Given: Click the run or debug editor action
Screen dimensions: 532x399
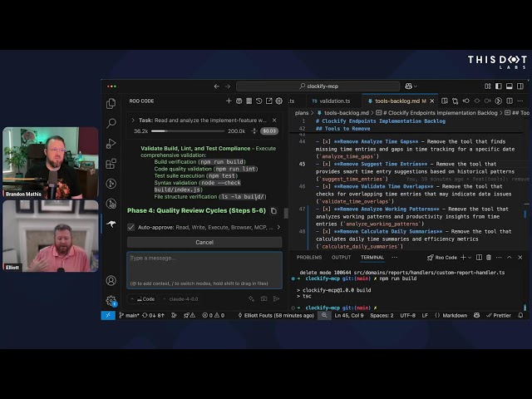Looking at the screenshot, I should pos(498,101).
